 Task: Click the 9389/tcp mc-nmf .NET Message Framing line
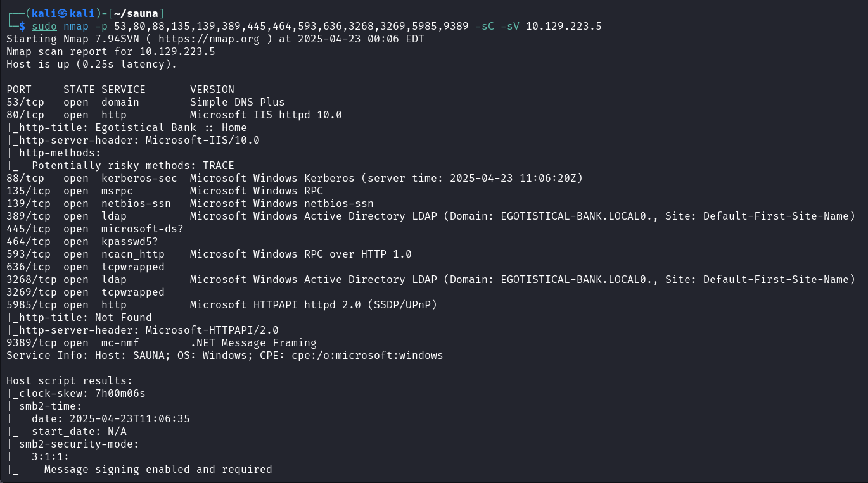pyautogui.click(x=162, y=342)
